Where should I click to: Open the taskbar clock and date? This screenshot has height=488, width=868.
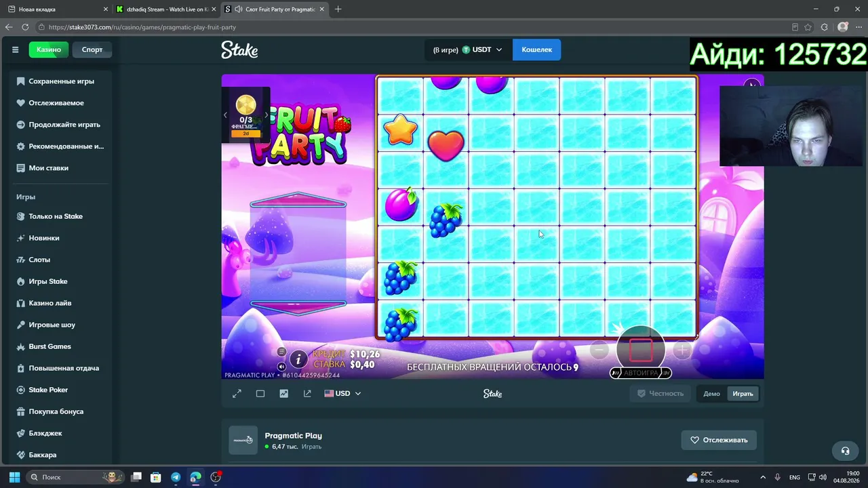[848, 477]
